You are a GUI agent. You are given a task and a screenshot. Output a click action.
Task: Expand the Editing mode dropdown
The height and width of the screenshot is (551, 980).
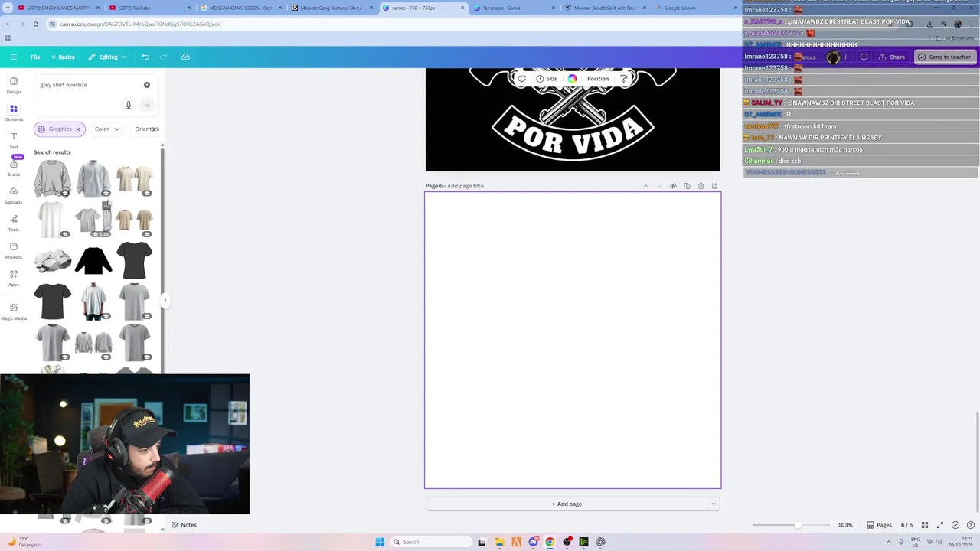click(107, 57)
